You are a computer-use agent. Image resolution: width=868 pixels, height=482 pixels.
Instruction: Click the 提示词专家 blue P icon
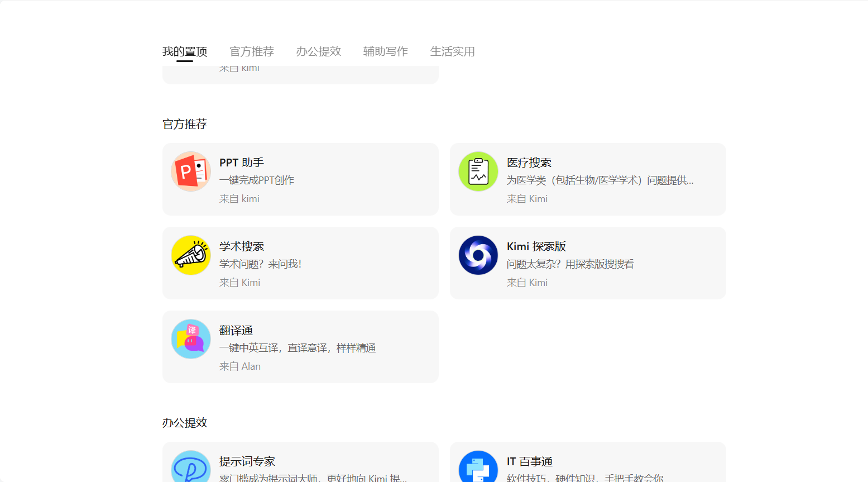point(191,467)
